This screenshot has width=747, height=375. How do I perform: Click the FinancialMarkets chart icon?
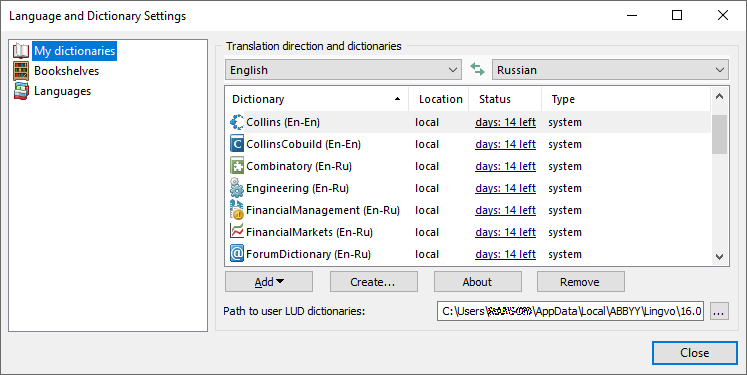click(237, 232)
